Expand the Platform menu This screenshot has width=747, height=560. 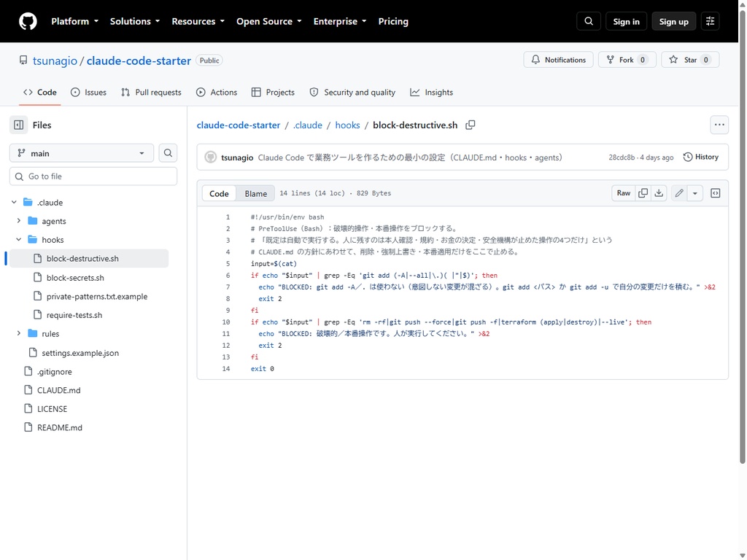click(x=75, y=21)
